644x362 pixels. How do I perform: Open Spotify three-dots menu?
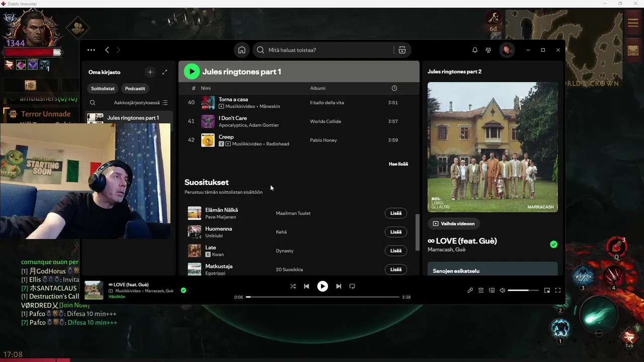pyautogui.click(x=91, y=50)
